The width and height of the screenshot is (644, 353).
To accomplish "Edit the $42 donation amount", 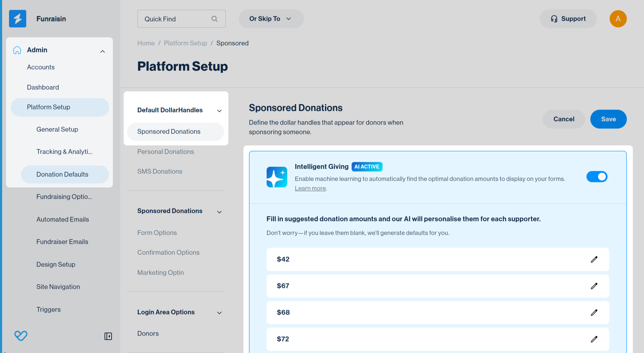I will (594, 259).
